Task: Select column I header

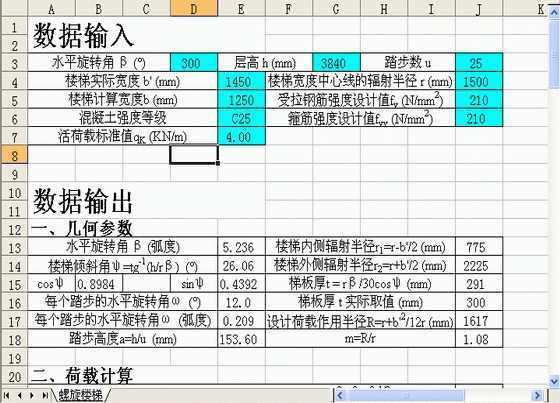Action: tap(431, 9)
